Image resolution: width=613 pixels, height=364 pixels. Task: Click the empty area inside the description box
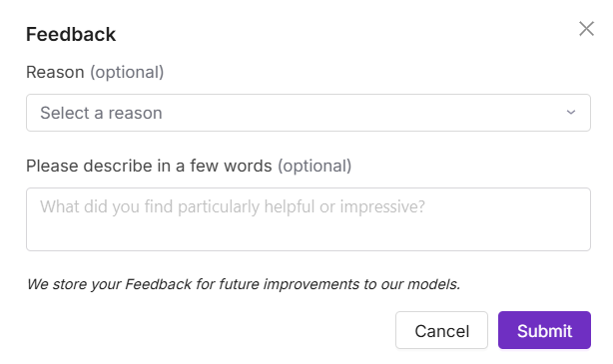[308, 234]
